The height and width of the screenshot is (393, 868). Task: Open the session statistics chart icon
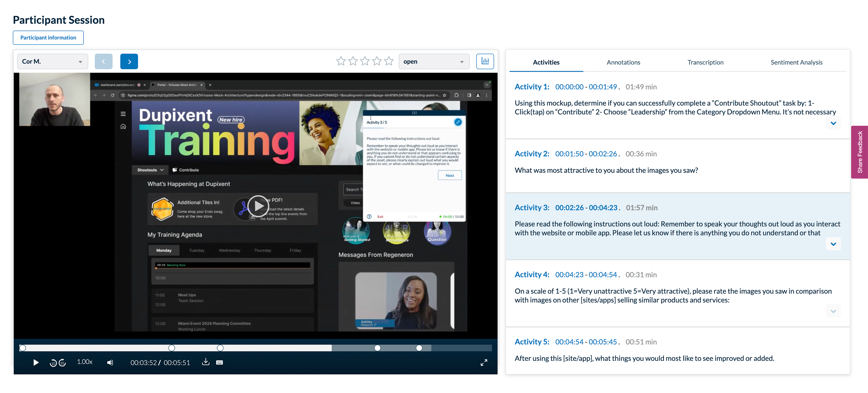tap(485, 61)
